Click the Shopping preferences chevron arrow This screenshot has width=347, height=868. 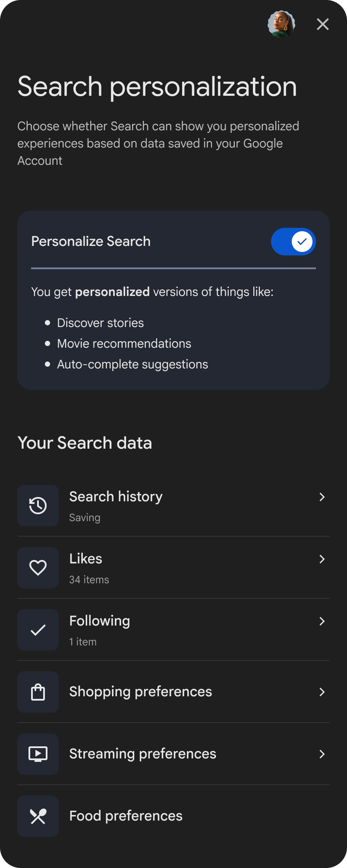tap(322, 692)
